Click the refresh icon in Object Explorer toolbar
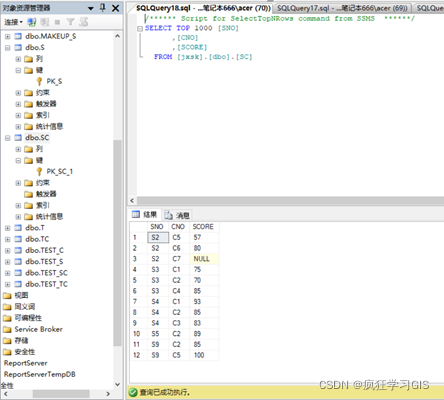This screenshot has height=400, width=444. 84,22
